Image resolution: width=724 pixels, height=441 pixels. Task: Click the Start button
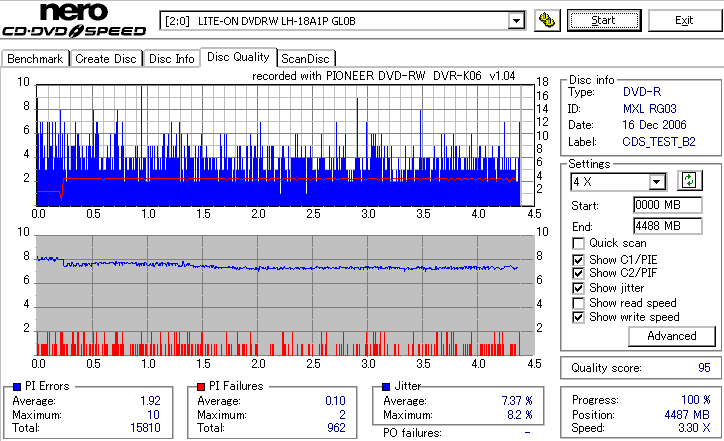[x=604, y=21]
